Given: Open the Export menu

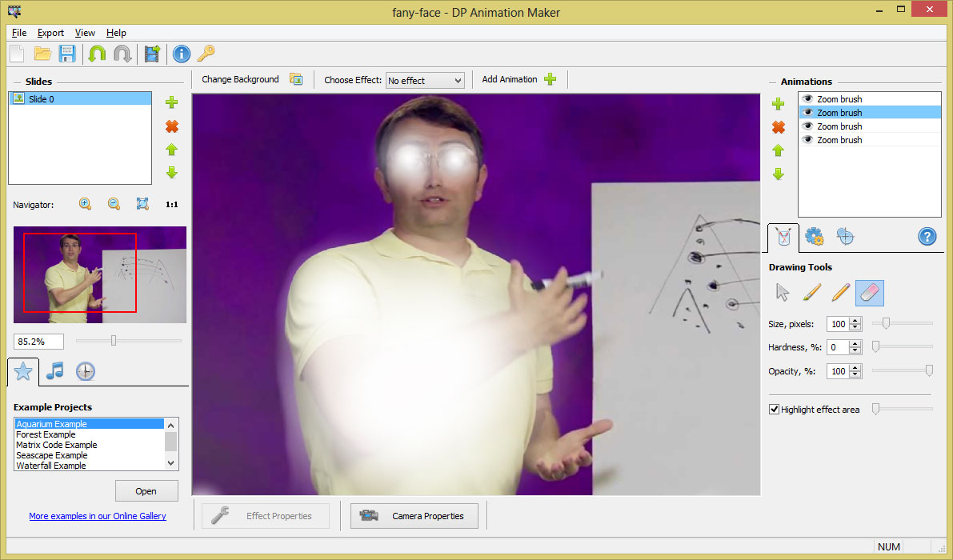Looking at the screenshot, I should click(50, 33).
